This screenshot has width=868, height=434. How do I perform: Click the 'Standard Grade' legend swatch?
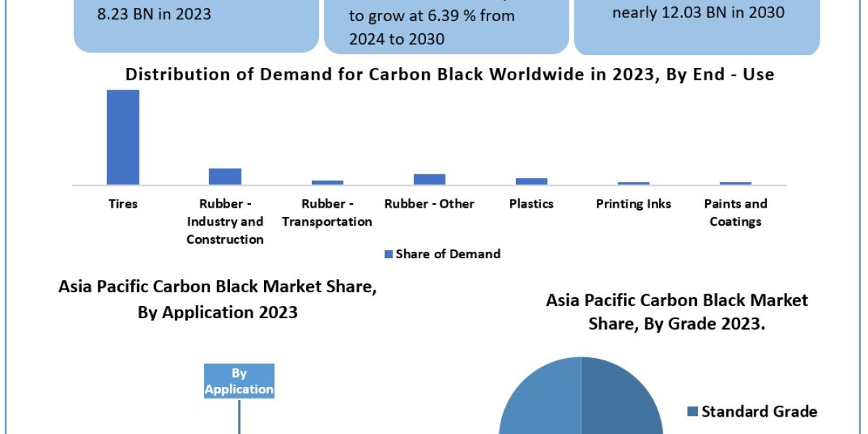click(x=692, y=412)
